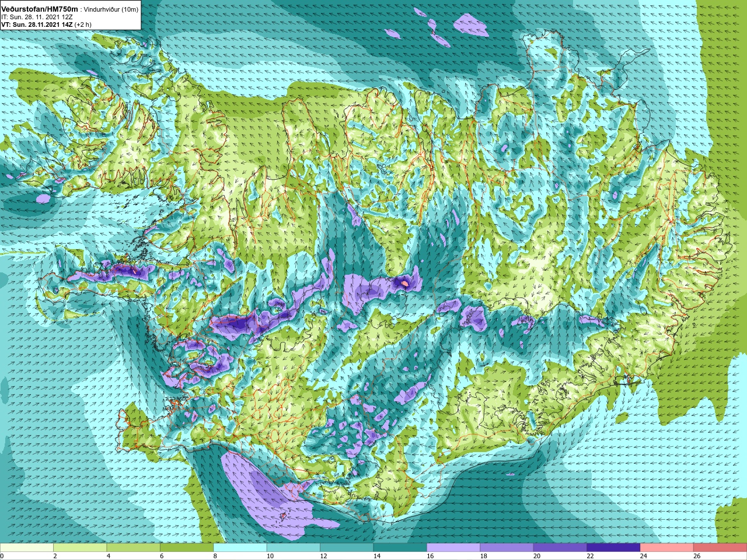Click the light green 2–4 legend swatch

(x=80, y=548)
